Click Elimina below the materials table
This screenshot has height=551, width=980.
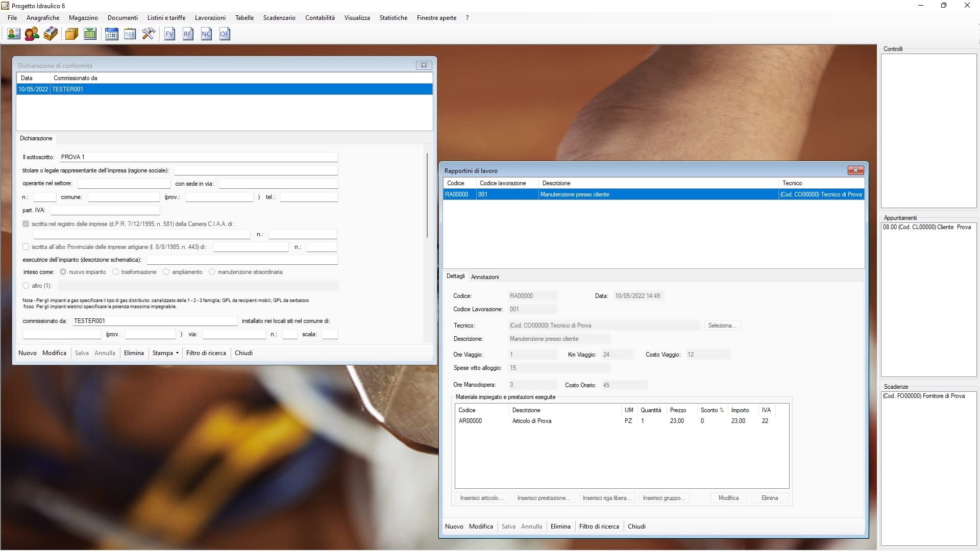pos(770,498)
